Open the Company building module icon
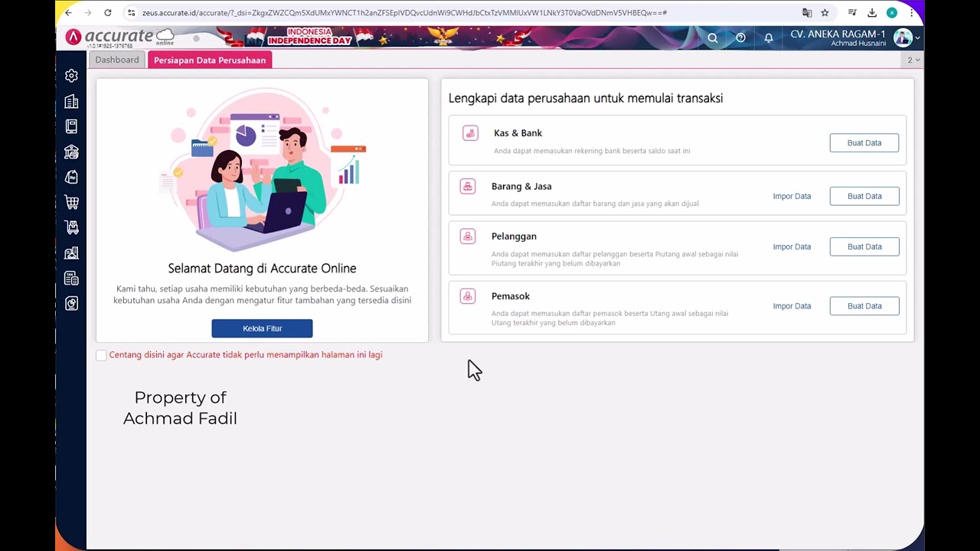Image resolution: width=980 pixels, height=551 pixels. pos(71,102)
